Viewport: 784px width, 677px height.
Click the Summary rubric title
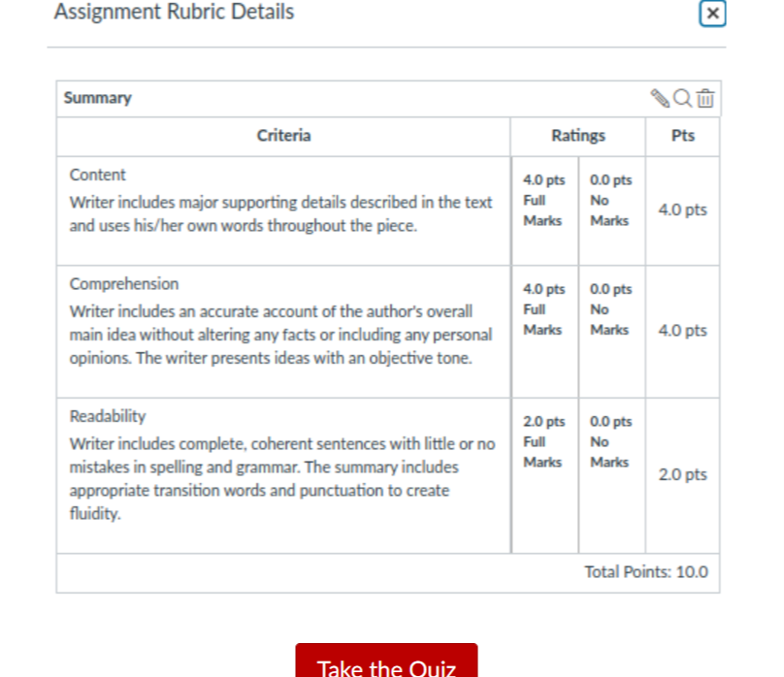(x=98, y=98)
